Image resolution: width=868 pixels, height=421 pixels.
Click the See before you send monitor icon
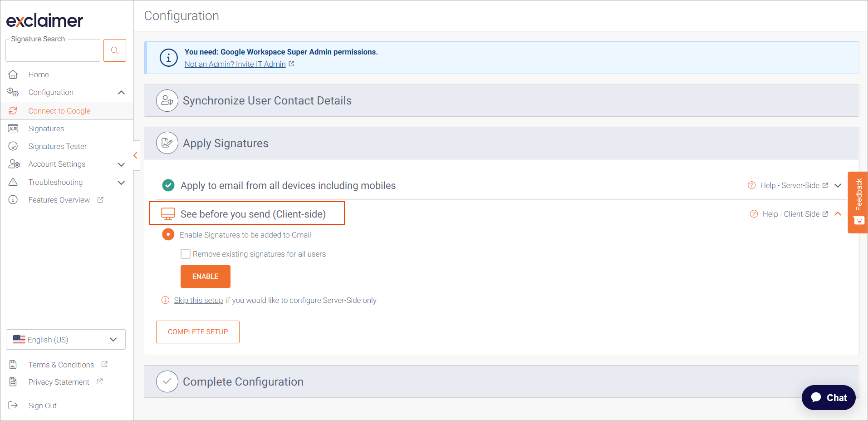tap(168, 214)
